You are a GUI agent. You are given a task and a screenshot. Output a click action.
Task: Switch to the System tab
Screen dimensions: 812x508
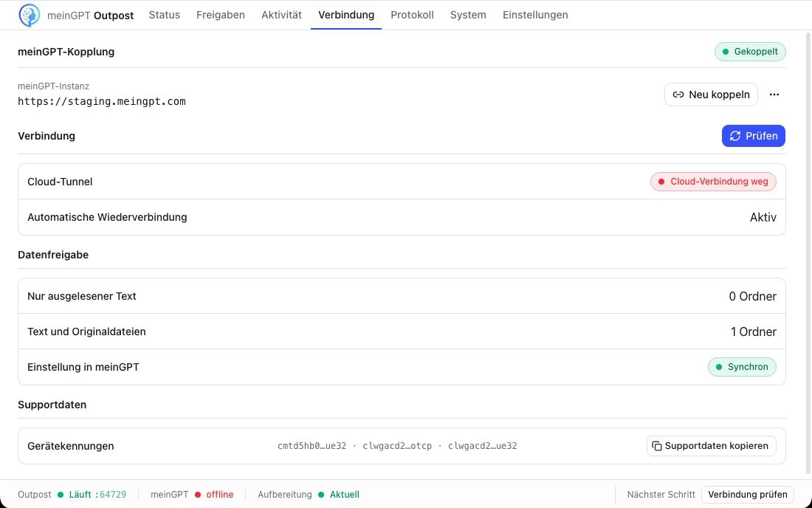(x=468, y=15)
